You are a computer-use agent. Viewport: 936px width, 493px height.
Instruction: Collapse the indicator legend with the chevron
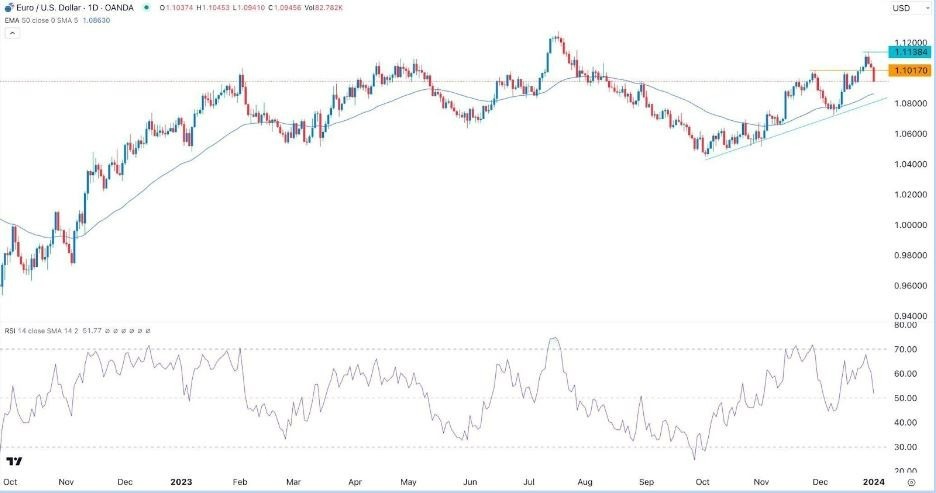click(x=12, y=33)
